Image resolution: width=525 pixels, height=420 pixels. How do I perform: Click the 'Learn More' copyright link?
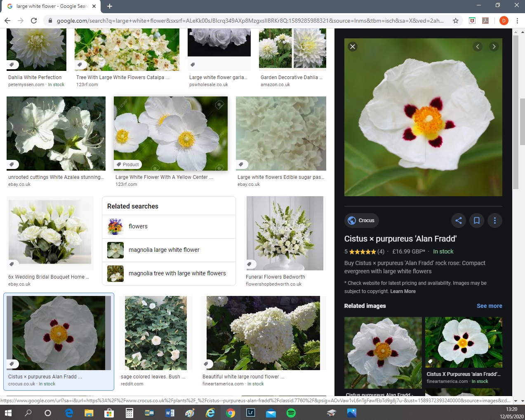coord(403,291)
